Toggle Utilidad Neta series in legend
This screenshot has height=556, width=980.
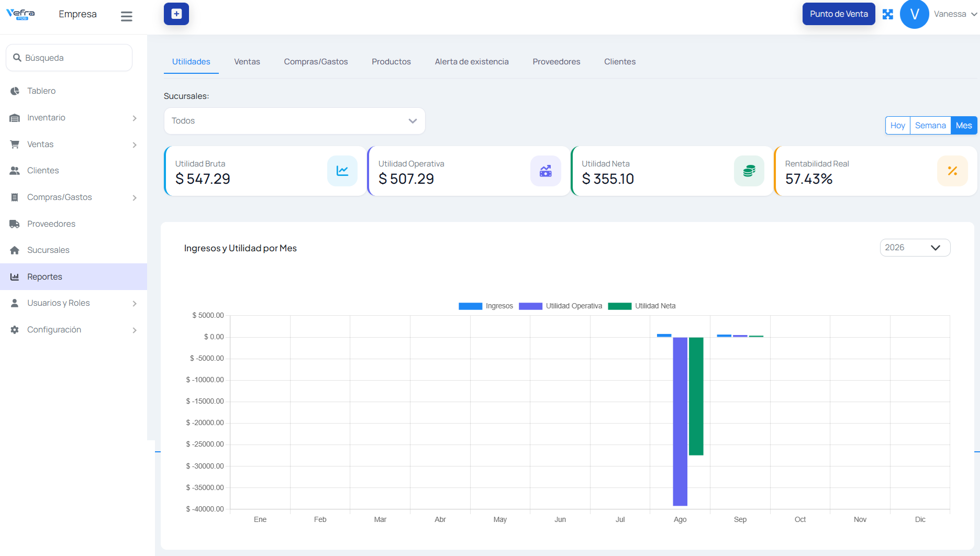642,306
